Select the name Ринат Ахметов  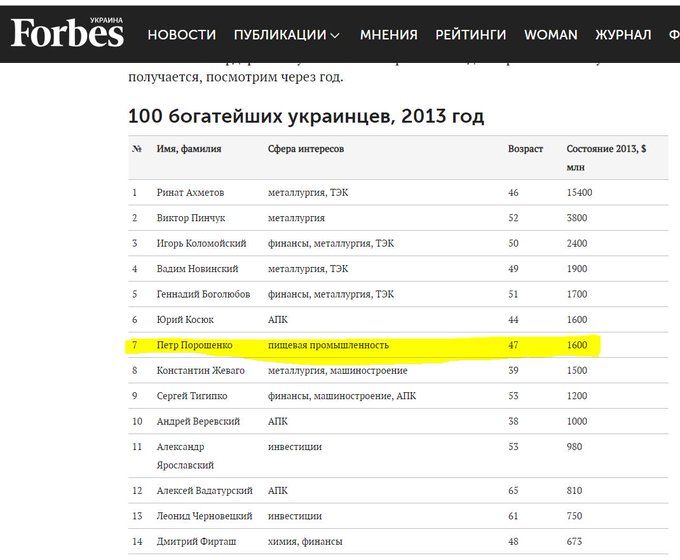(x=190, y=193)
